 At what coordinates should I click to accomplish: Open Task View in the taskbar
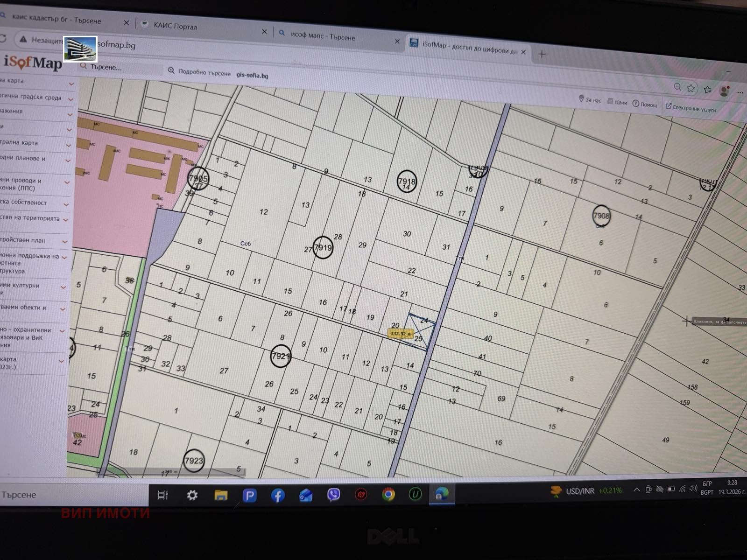tap(162, 495)
